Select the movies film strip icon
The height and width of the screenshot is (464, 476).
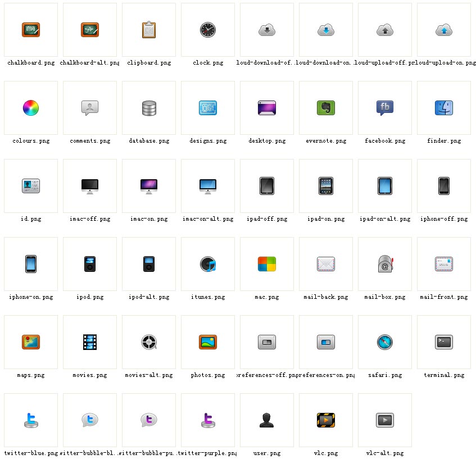90,342
